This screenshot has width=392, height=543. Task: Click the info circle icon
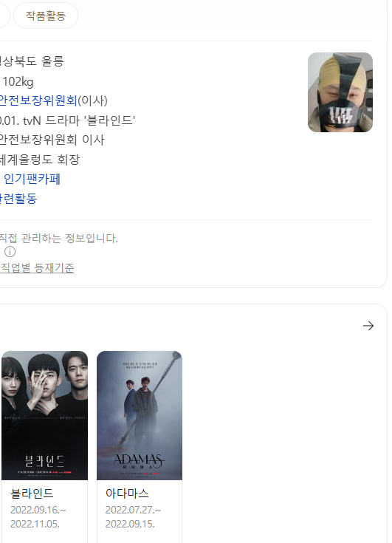coord(10,252)
